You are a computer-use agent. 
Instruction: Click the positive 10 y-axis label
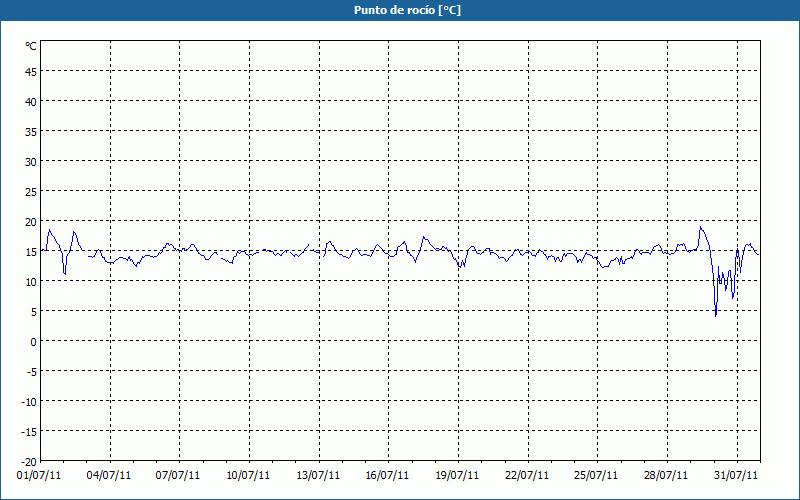coord(31,282)
